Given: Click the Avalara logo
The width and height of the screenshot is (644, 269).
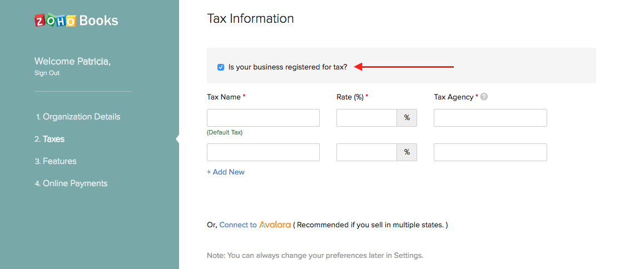Looking at the screenshot, I should point(275,225).
